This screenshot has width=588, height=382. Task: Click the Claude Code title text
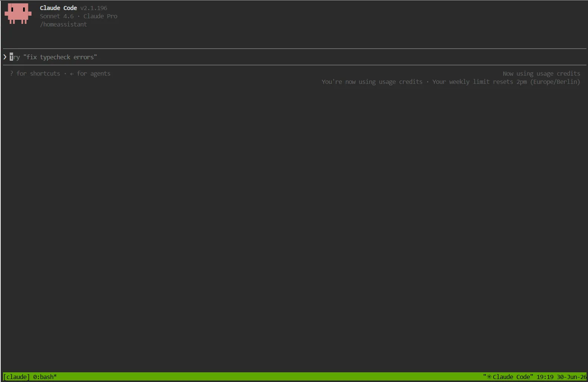click(x=58, y=8)
